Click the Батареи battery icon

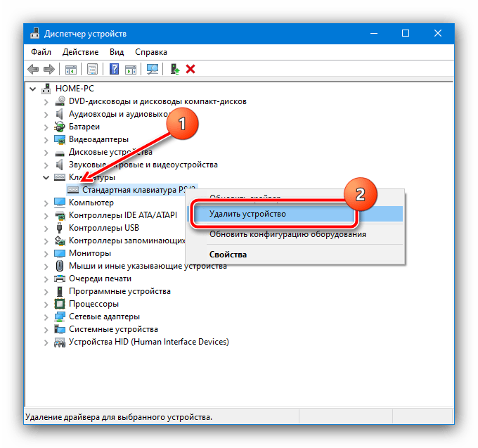[60, 127]
